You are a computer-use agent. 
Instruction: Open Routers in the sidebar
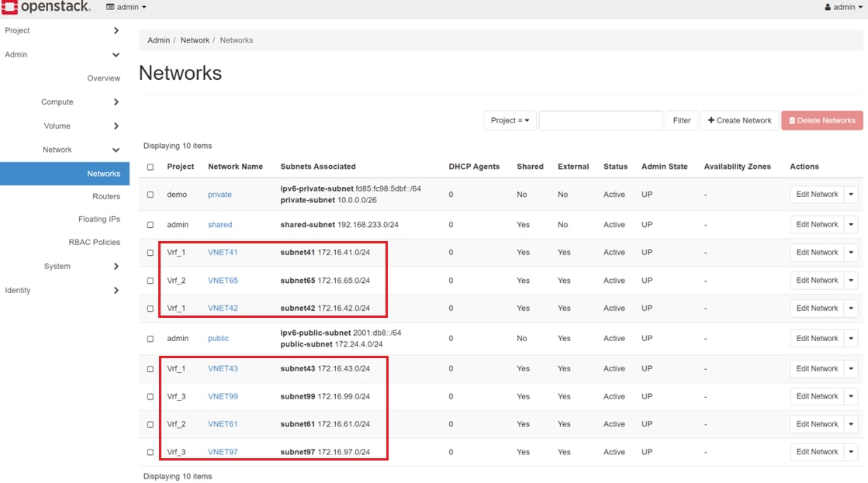click(x=105, y=196)
